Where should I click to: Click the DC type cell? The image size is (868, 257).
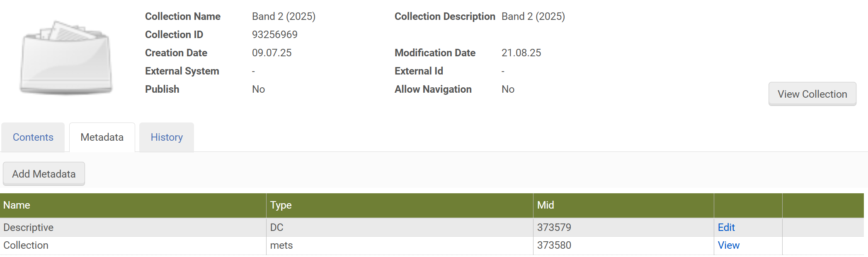click(277, 227)
